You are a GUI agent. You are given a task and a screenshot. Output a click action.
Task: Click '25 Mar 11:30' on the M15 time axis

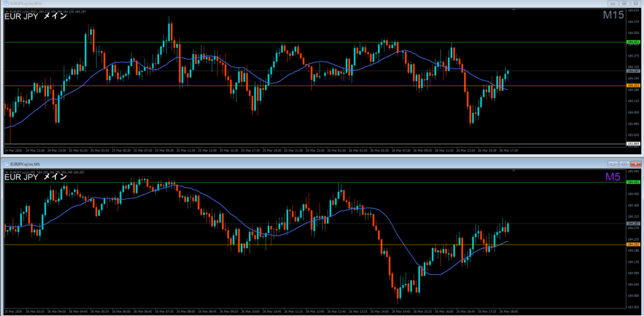186,150
